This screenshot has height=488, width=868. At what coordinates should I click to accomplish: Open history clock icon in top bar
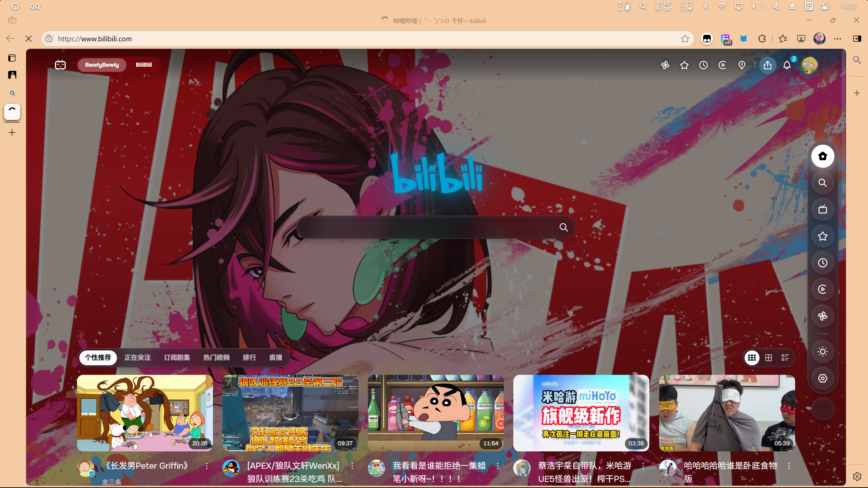pos(704,65)
